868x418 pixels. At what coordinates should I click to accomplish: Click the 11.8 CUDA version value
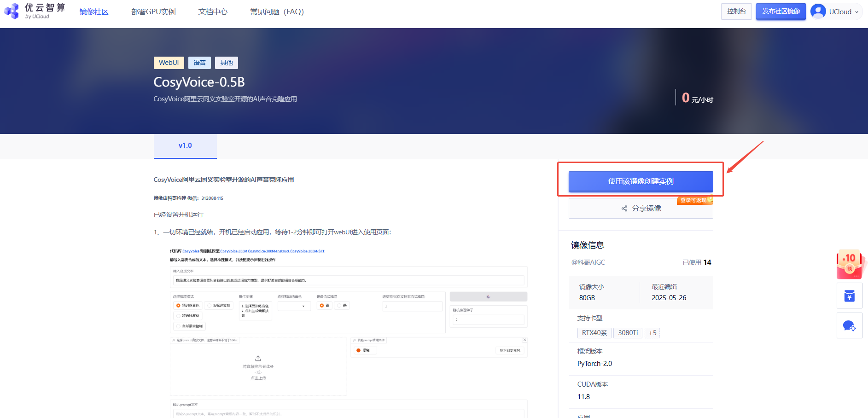(583, 397)
